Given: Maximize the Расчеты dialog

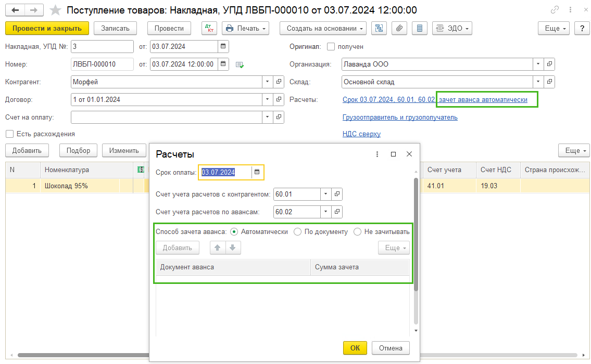Looking at the screenshot, I should pos(393,154).
